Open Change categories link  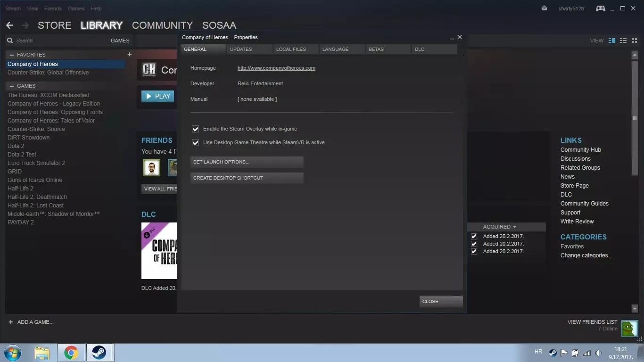click(586, 255)
